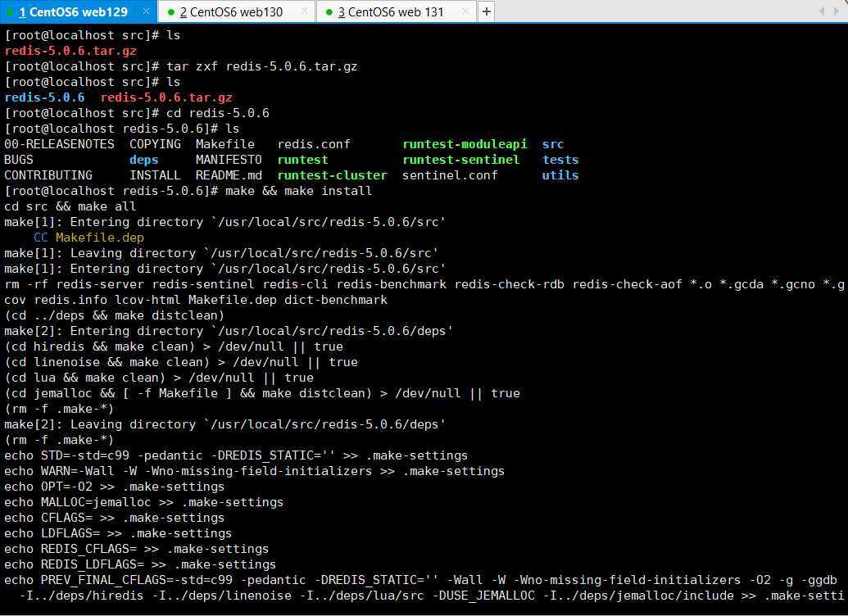Click the blue redis-5.0.6 directory name
This screenshot has width=848, height=616.
click(44, 97)
